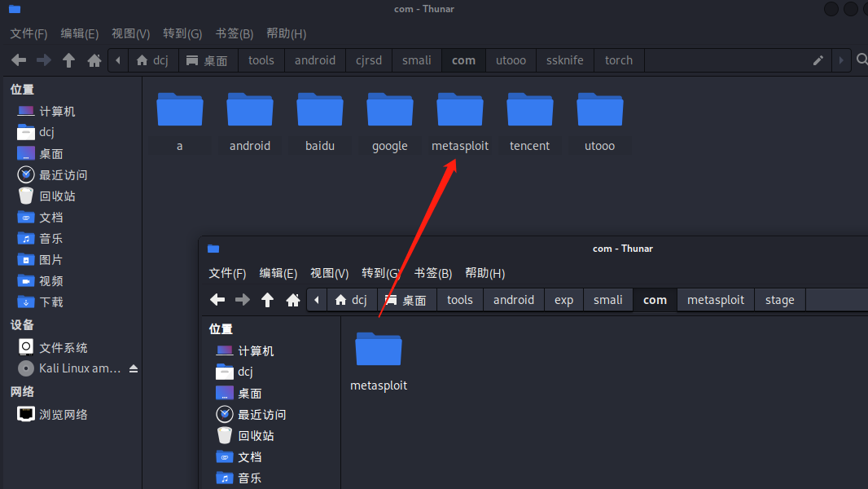This screenshot has height=489, width=868.
Task: Open search in the top Thunar window
Action: pyautogui.click(x=862, y=59)
